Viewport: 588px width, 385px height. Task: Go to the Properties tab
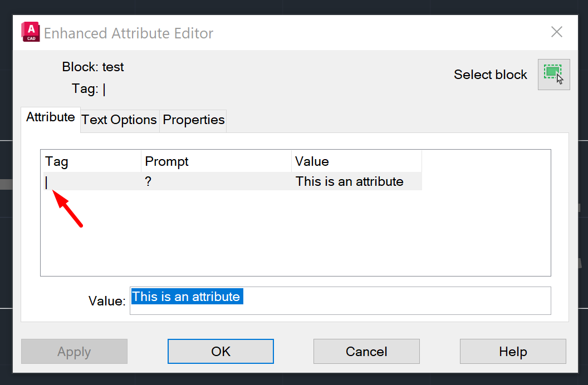point(193,120)
